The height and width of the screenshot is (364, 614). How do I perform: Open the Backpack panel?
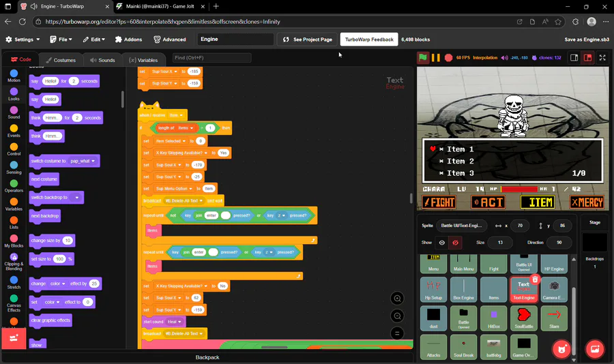(x=207, y=357)
